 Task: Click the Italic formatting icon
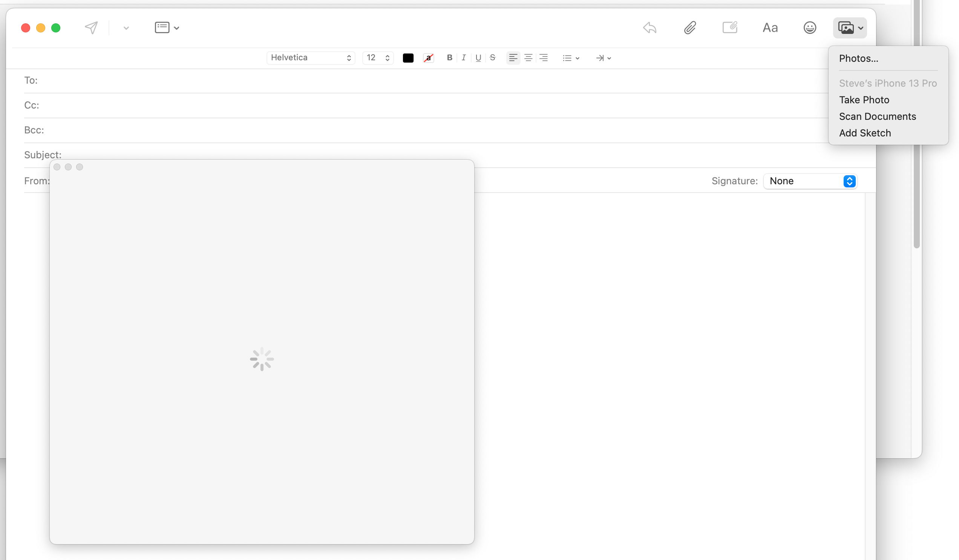click(463, 57)
